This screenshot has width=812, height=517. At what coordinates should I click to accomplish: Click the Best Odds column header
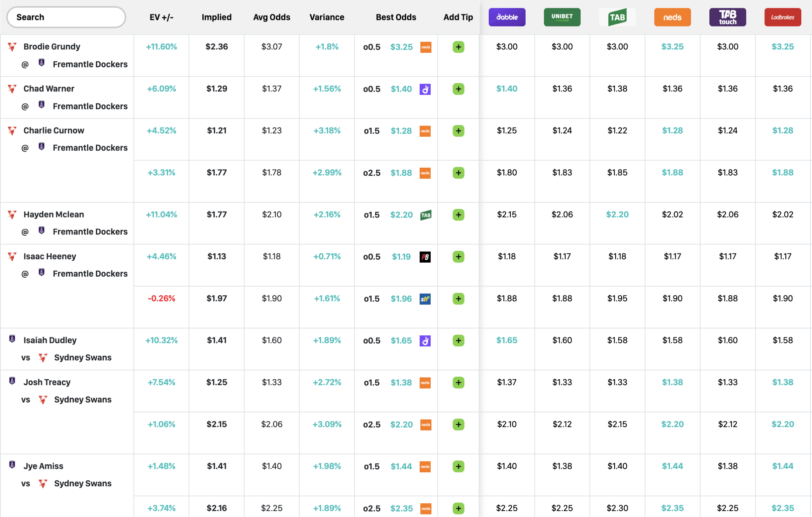tap(396, 17)
